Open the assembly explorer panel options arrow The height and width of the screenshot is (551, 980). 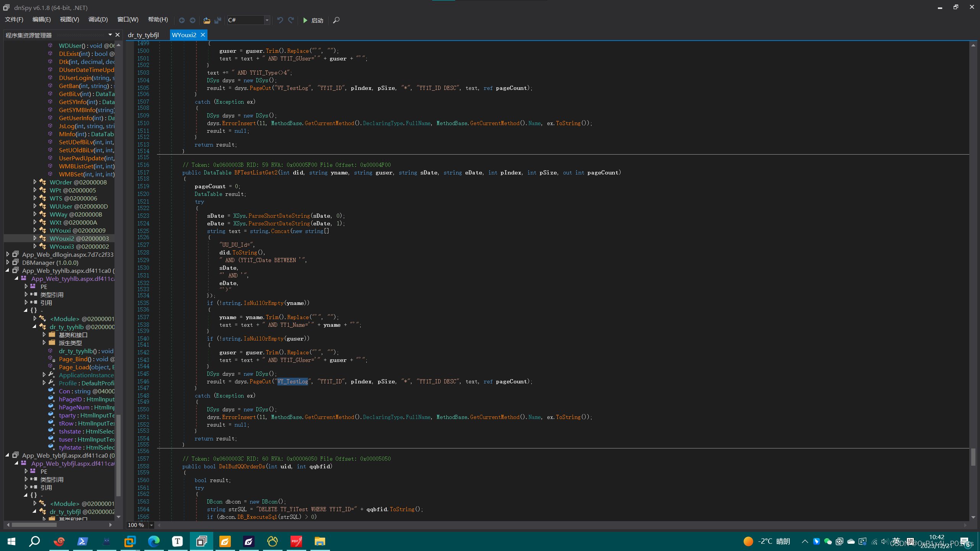tap(110, 35)
